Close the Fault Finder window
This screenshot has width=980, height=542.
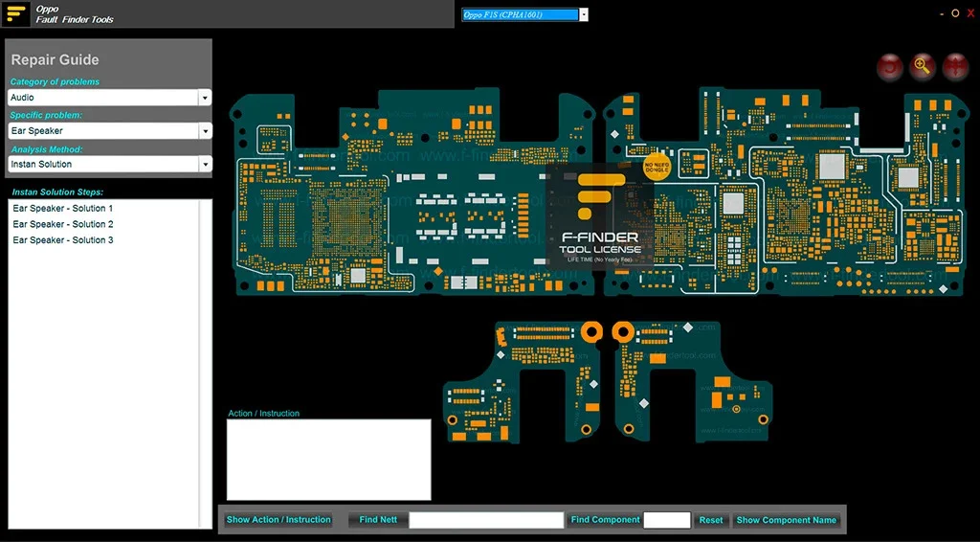pyautogui.click(x=970, y=13)
